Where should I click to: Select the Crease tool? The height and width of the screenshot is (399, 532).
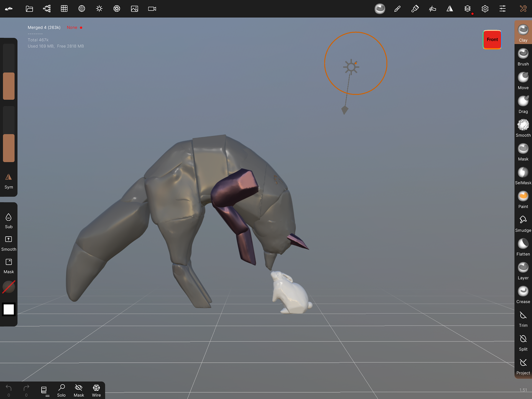coord(523,294)
